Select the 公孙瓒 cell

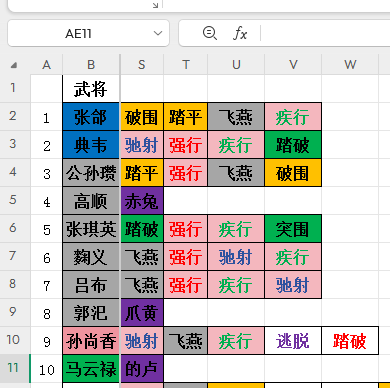(91, 173)
